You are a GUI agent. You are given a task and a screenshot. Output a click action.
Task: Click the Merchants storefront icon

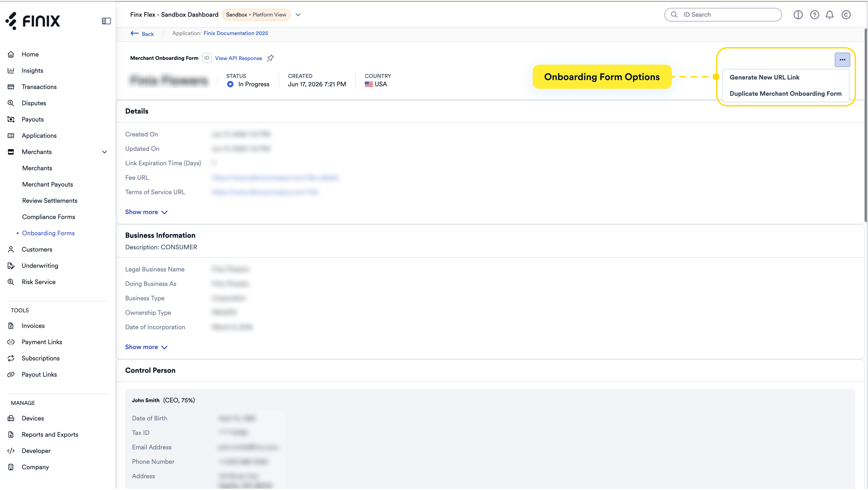tap(11, 152)
